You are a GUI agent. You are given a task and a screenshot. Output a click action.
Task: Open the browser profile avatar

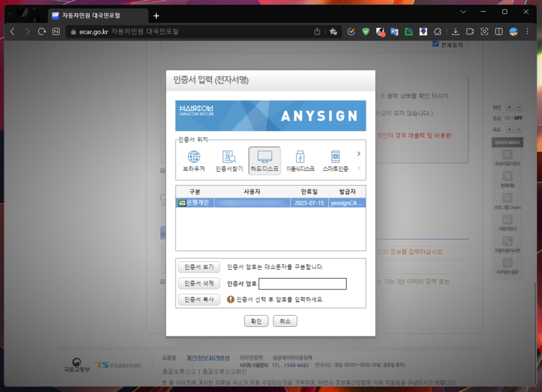click(x=513, y=32)
